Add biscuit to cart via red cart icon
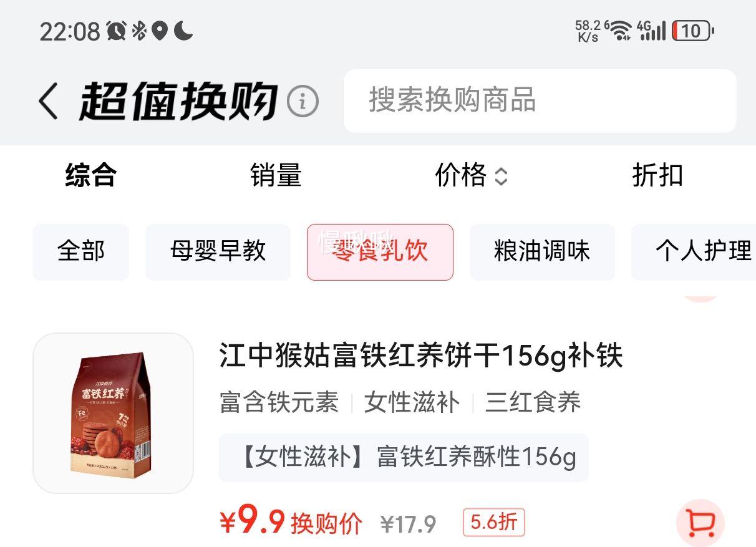The image size is (756, 547). tap(700, 523)
